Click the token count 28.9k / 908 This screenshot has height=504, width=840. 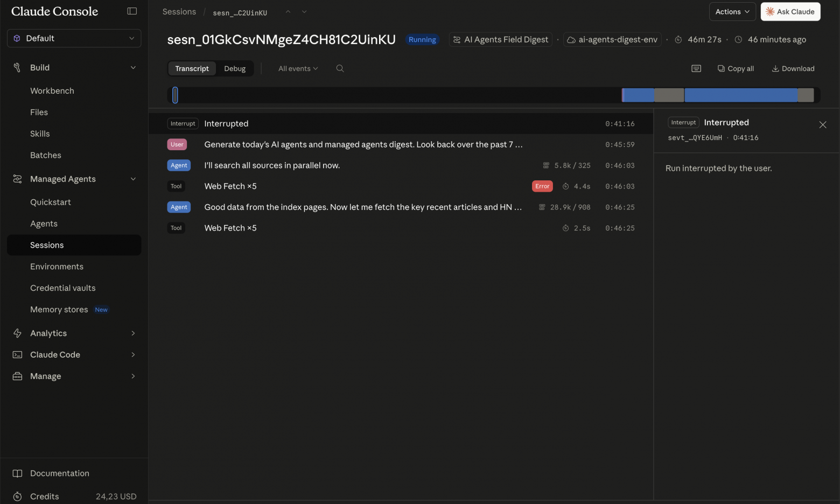(x=570, y=207)
